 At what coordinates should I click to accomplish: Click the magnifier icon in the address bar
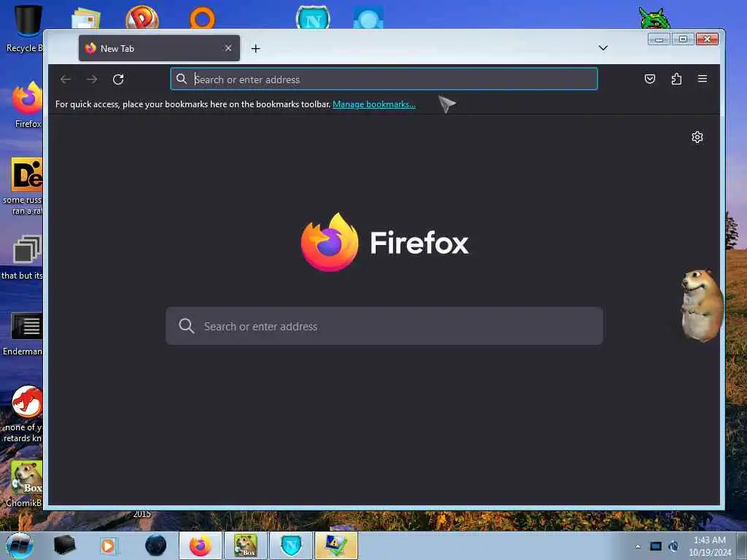pyautogui.click(x=182, y=79)
